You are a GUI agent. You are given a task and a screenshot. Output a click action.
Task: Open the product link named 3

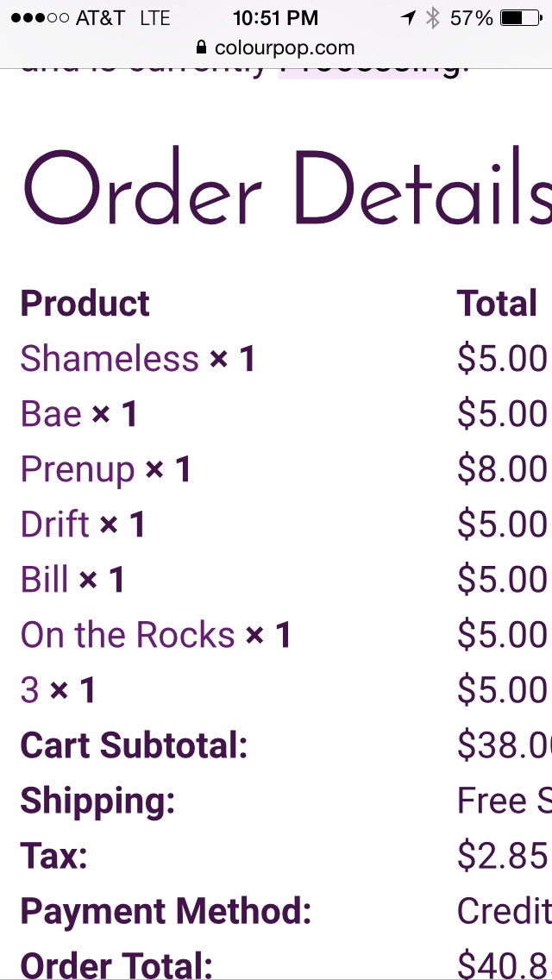[x=29, y=689]
